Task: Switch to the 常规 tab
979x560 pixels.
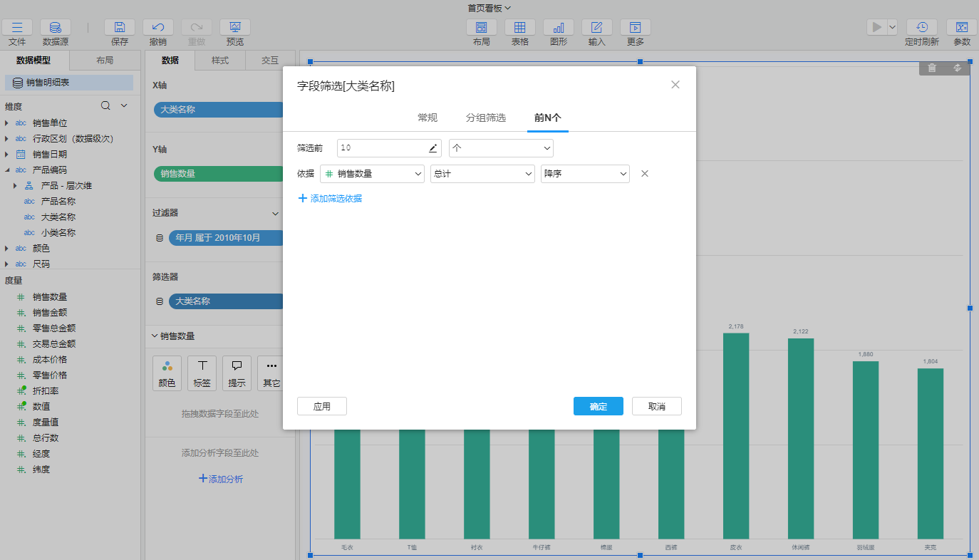Action: click(x=428, y=118)
